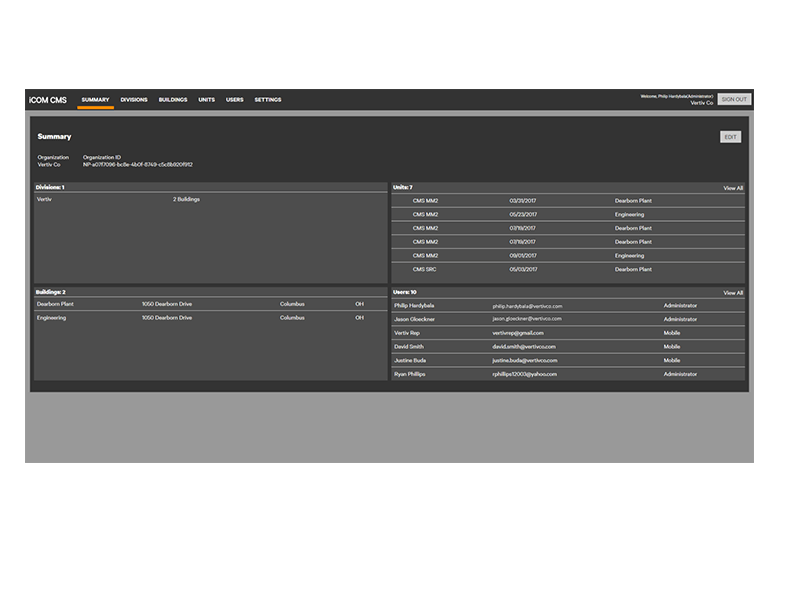Screen dimensions: 800x600
Task: Click the Vertiv Co organization name
Action: [x=49, y=165]
